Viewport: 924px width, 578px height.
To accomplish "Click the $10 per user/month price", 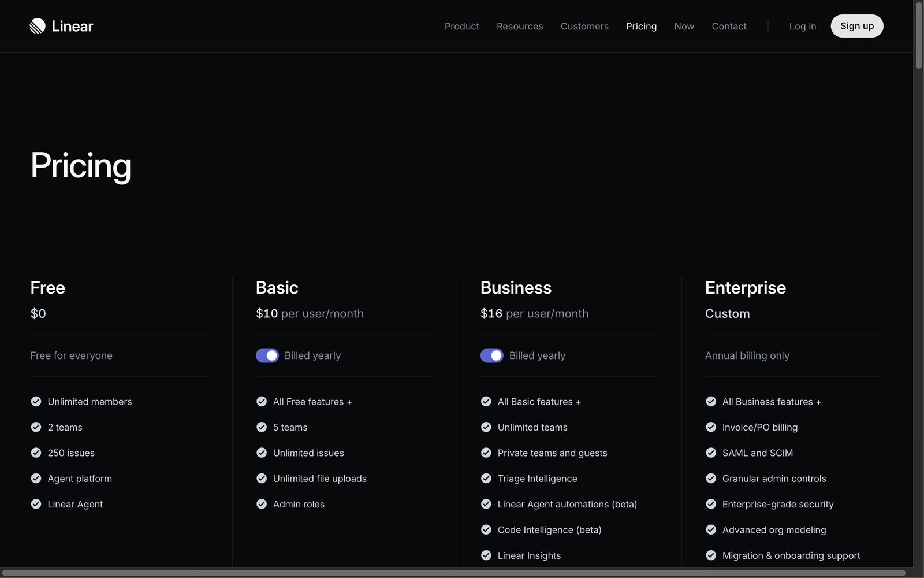I will point(310,313).
